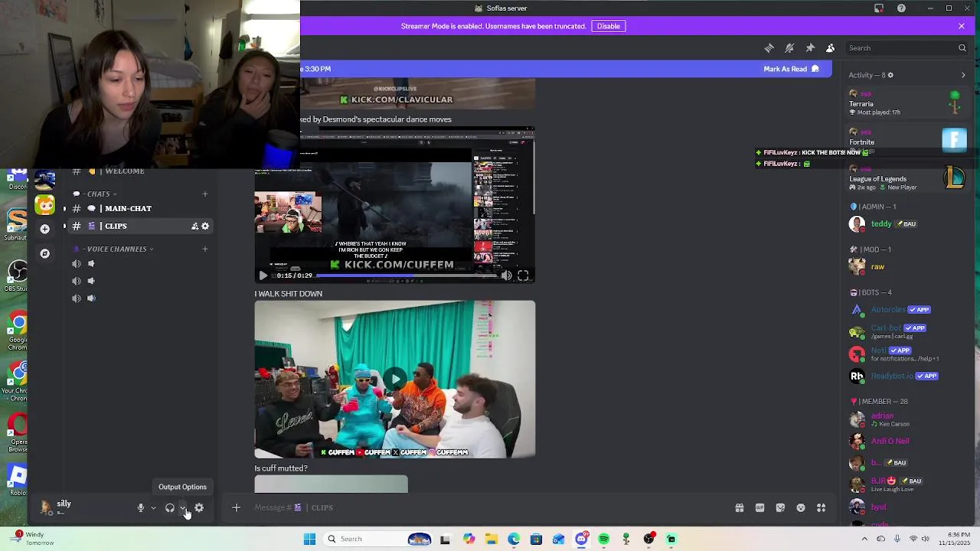Image resolution: width=980 pixels, height=551 pixels.
Task: Open the GIF picker
Action: [759, 508]
